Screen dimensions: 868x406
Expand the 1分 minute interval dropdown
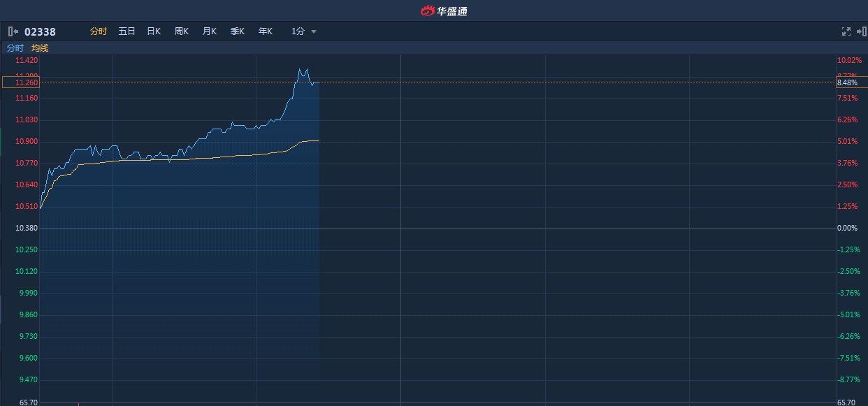(x=298, y=31)
